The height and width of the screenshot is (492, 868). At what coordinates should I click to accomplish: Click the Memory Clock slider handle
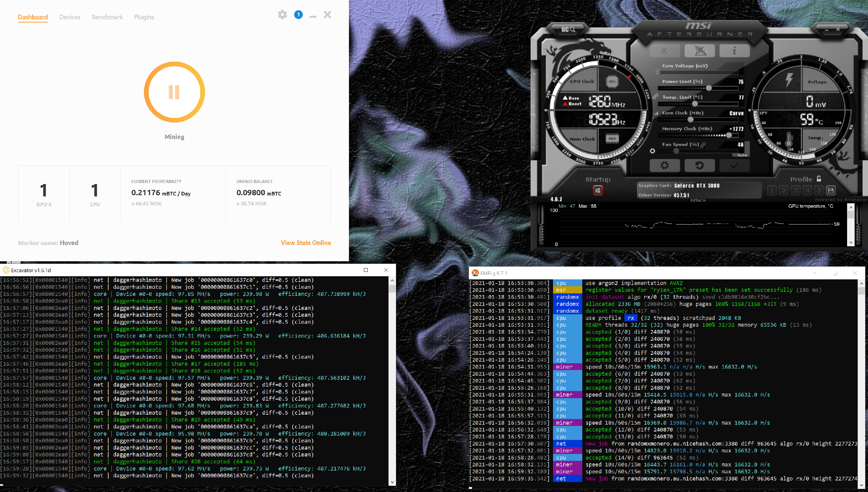coord(729,135)
